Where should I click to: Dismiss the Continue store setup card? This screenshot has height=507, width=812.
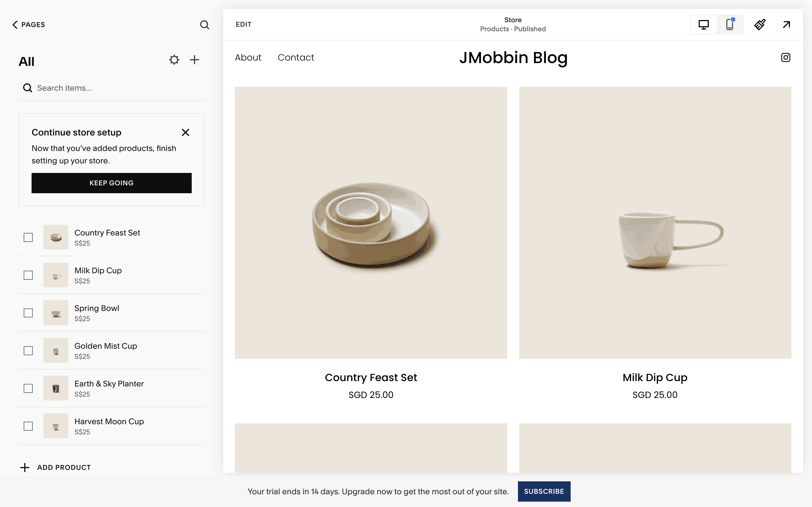[x=185, y=132]
